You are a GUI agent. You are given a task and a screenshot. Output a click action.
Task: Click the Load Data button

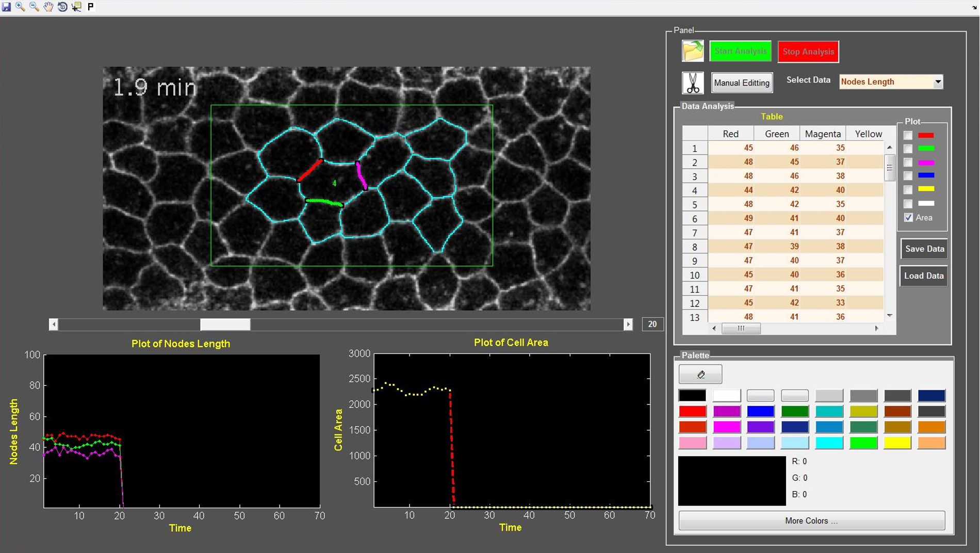pyautogui.click(x=924, y=275)
